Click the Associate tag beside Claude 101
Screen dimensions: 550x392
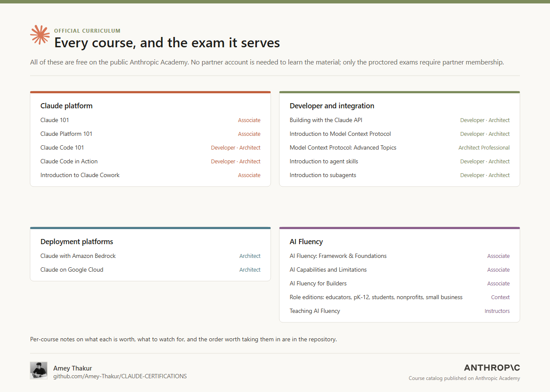tap(249, 120)
